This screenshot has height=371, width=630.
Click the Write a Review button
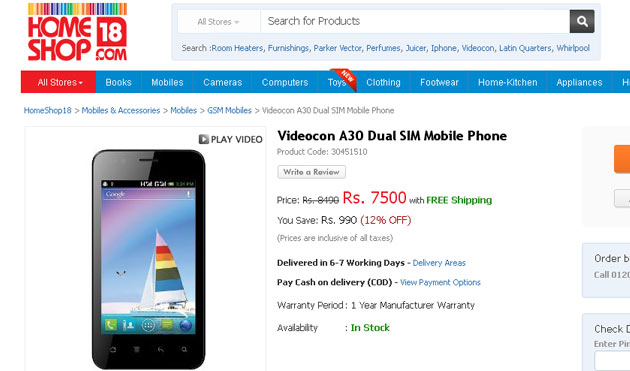pos(311,172)
